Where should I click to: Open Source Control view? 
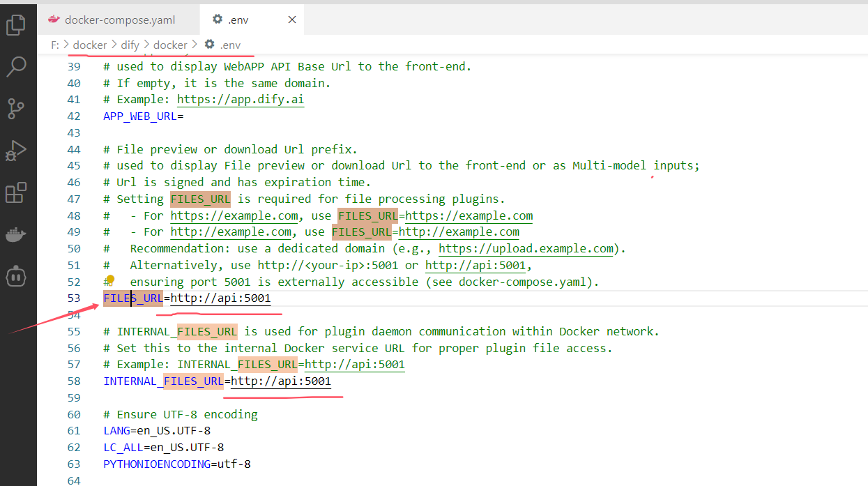(15, 109)
